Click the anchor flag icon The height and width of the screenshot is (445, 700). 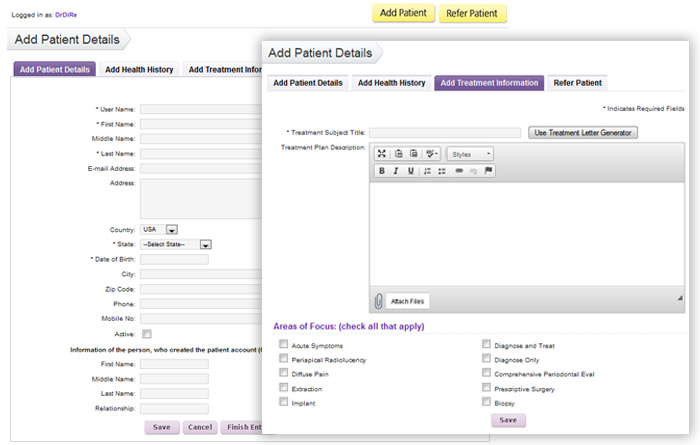(x=489, y=171)
